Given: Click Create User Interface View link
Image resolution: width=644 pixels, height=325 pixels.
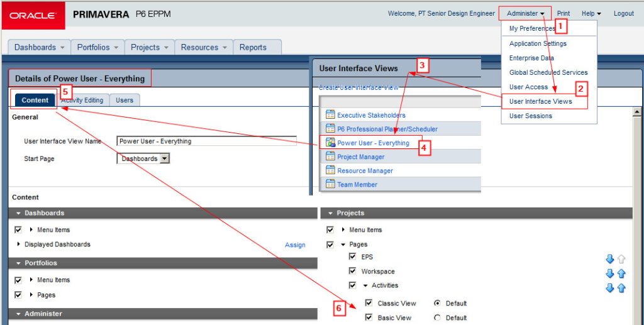Looking at the screenshot, I should pyautogui.click(x=358, y=87).
